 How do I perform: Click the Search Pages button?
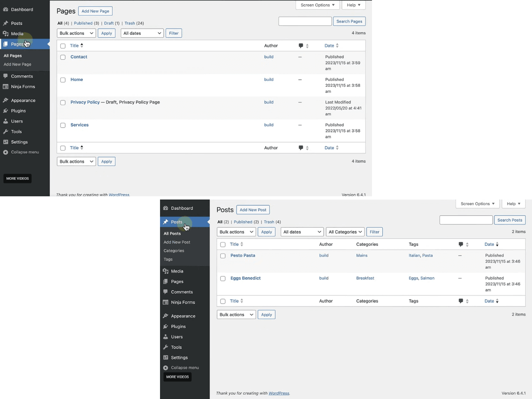coord(350,21)
